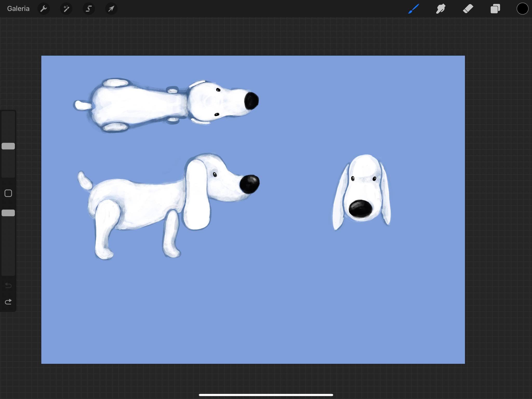The image size is (532, 399).
Task: Return to Galeria
Action: (18, 9)
